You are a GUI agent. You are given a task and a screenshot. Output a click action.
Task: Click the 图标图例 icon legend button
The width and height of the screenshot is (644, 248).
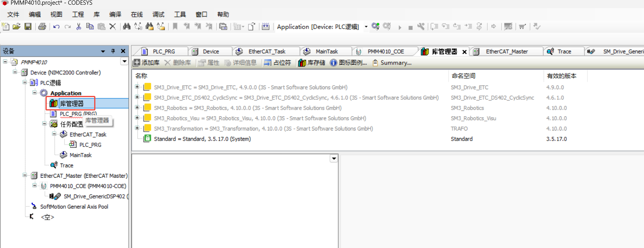coord(348,63)
